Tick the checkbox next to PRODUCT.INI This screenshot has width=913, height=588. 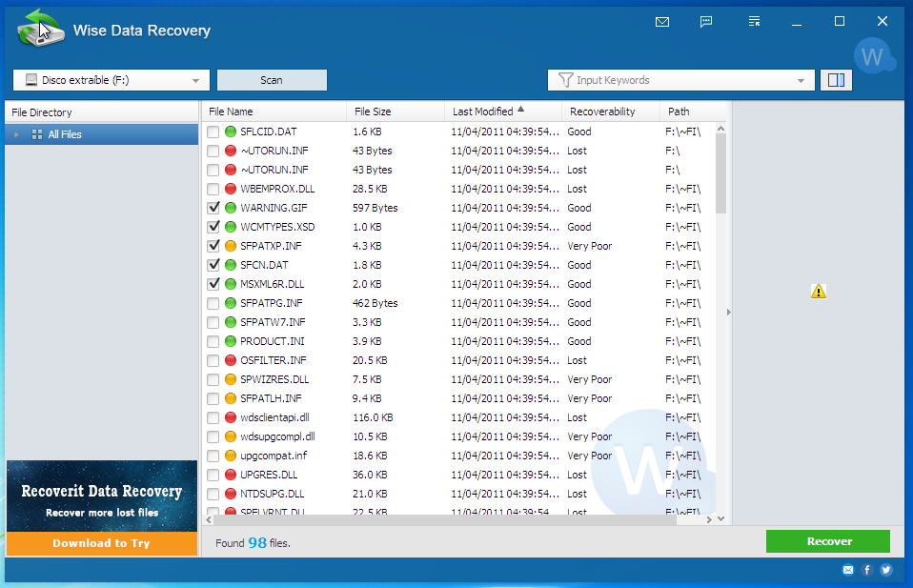pyautogui.click(x=213, y=341)
